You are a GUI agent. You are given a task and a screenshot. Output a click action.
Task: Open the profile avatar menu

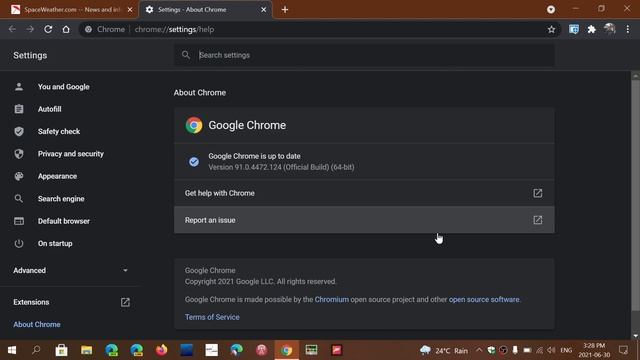(x=610, y=29)
